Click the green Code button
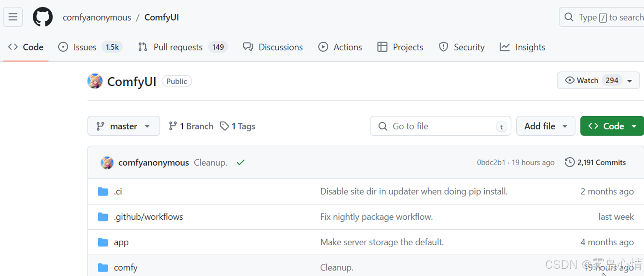 [612, 126]
